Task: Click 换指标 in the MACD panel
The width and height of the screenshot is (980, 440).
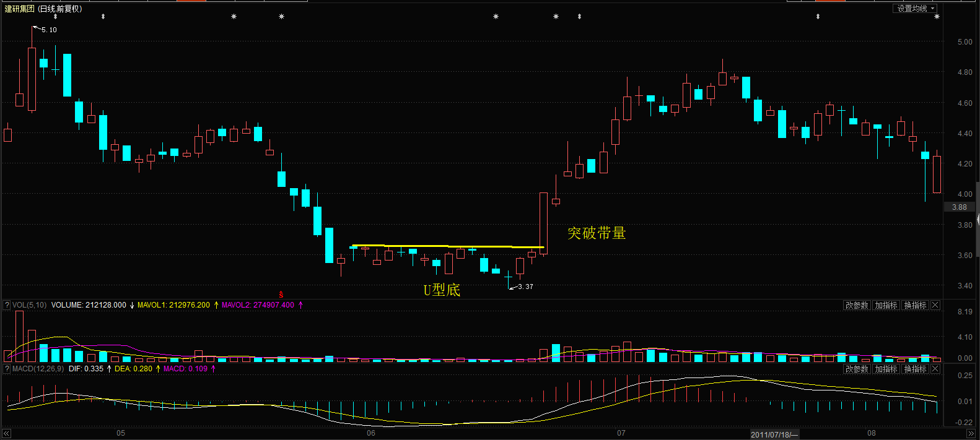Action: [x=915, y=369]
